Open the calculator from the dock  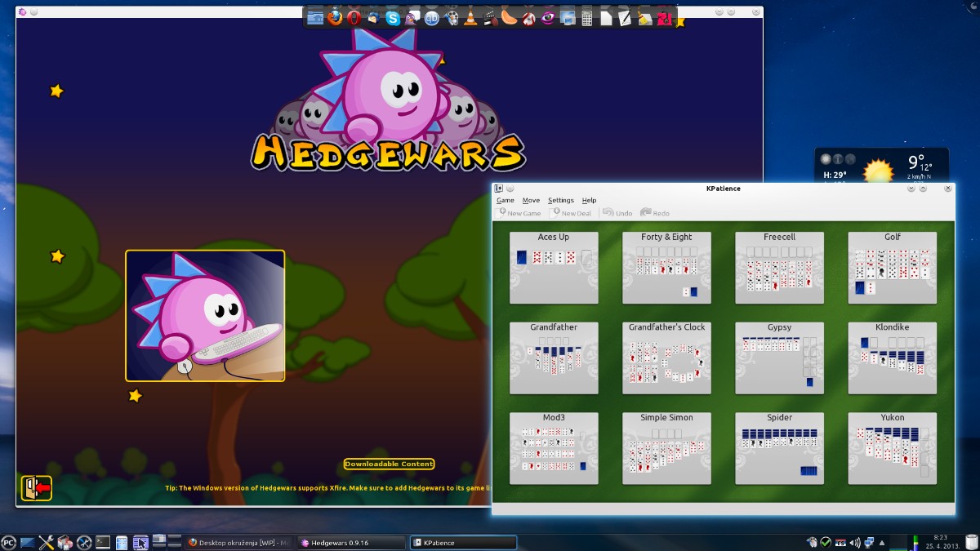point(586,18)
